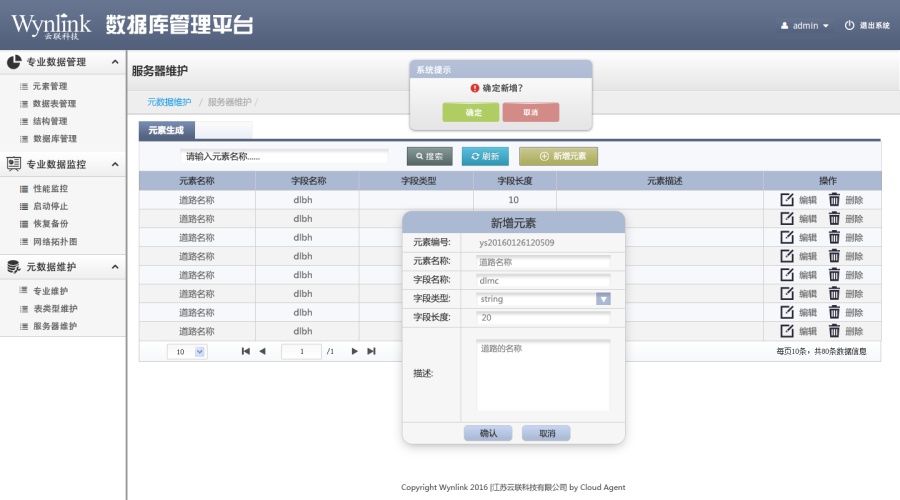The width and height of the screenshot is (900, 500).
Task: Switch to the 元素生成 tab
Action: [x=166, y=130]
